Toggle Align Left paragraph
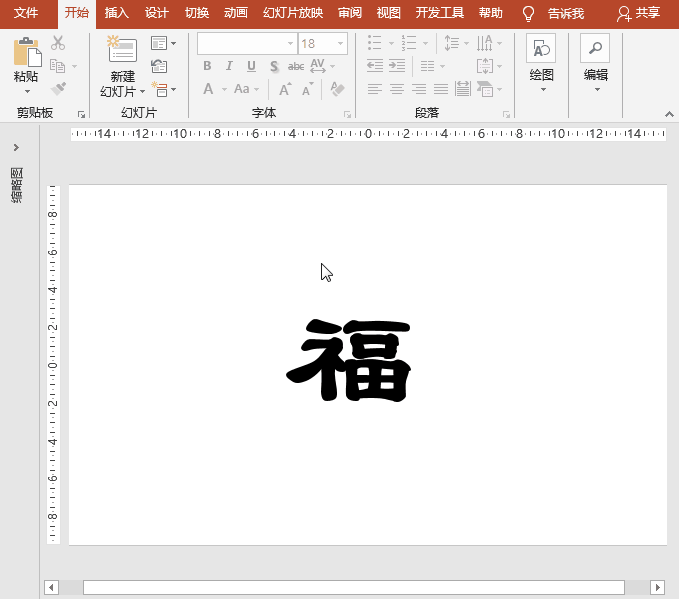Viewport: 679px width, 599px height. [x=375, y=89]
